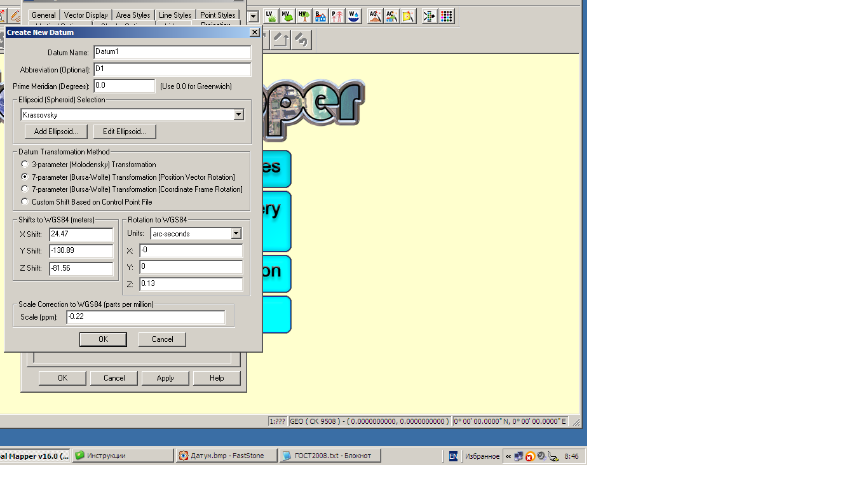Click the pencil digitizer icon left of tabs
This screenshot has height=488, width=868.
tap(15, 15)
